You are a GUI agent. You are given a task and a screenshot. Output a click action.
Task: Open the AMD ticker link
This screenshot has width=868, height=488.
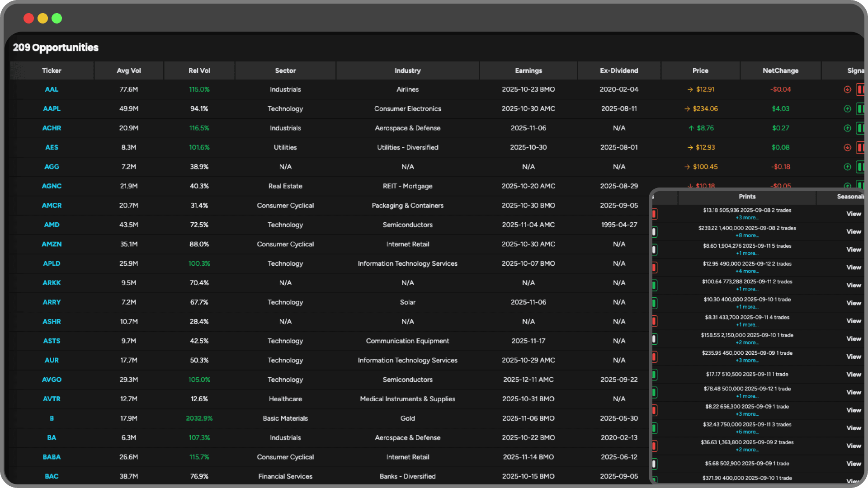click(x=52, y=225)
